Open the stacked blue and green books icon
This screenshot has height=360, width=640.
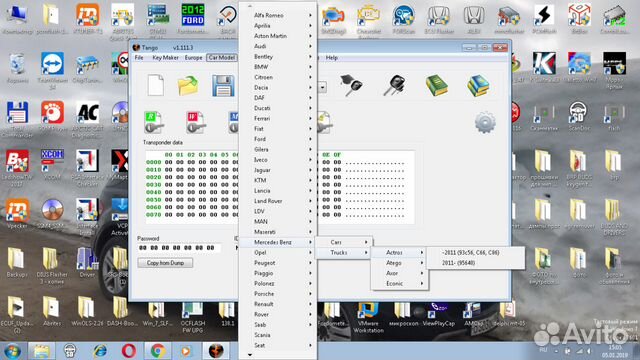(478, 85)
